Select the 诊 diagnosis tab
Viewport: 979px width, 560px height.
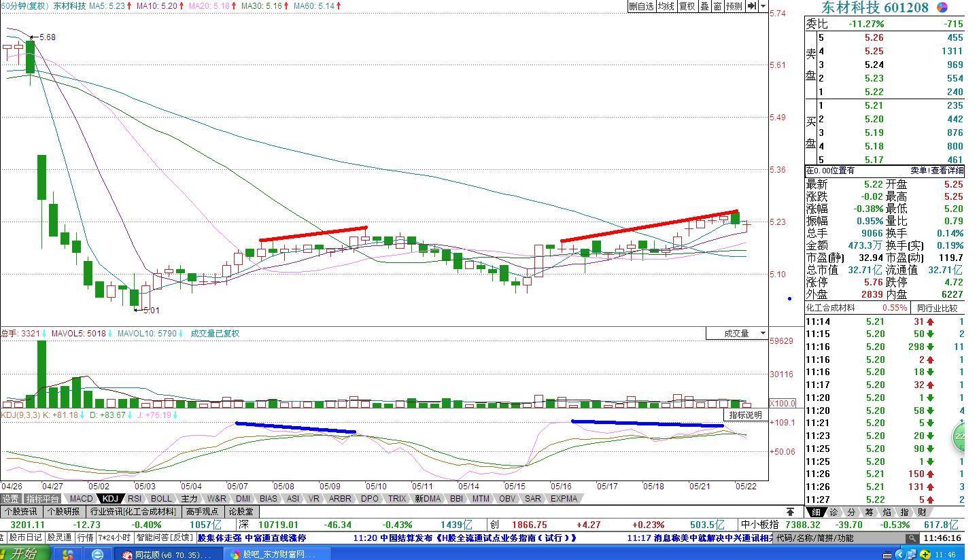pos(834,512)
